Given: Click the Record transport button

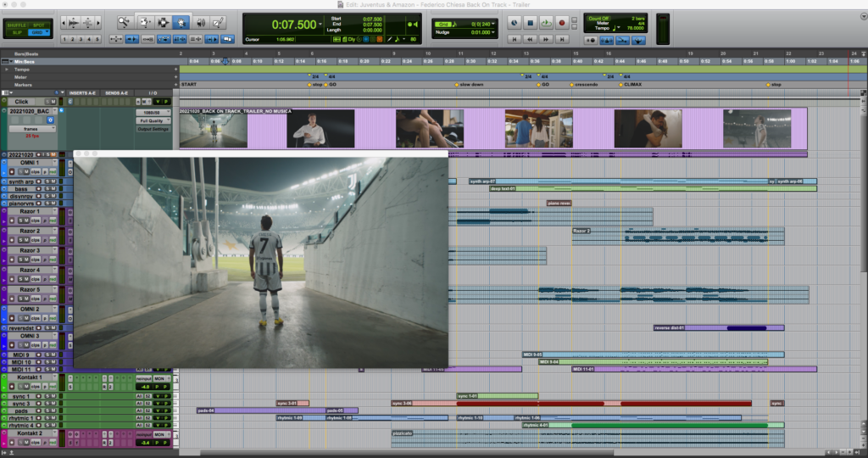Looking at the screenshot, I should [562, 23].
